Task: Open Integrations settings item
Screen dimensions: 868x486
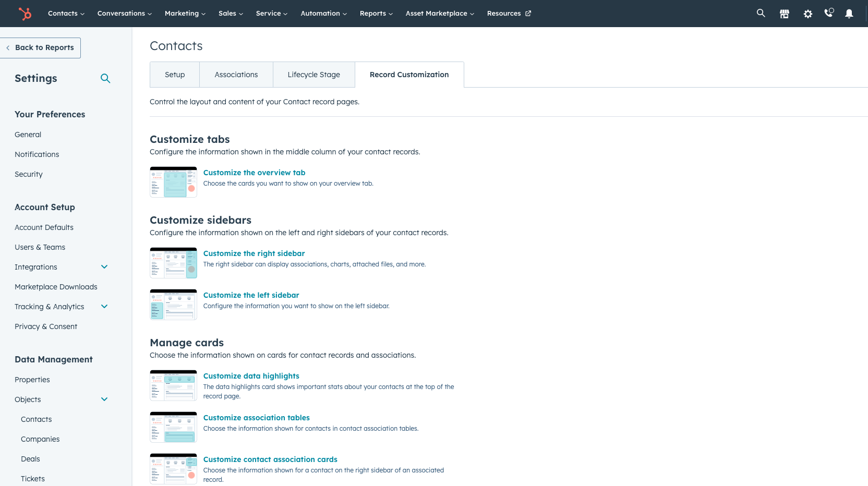Action: point(36,267)
